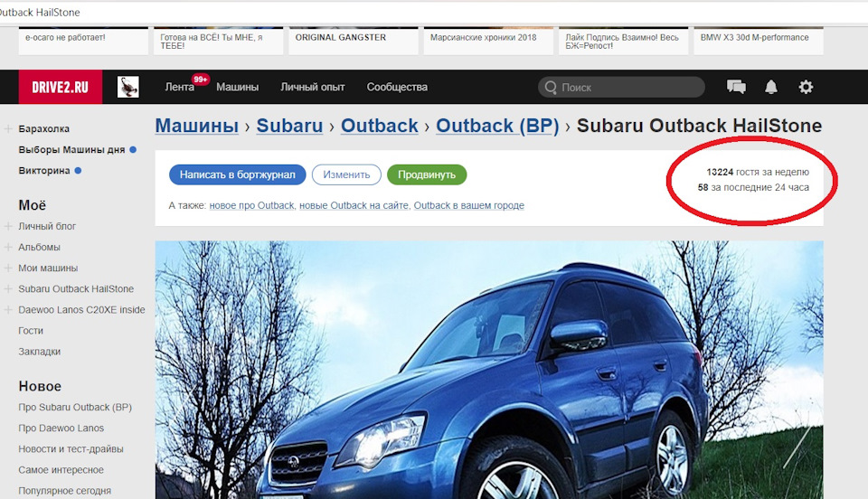Open Daewoo Lanos C20XE inside link
This screenshot has height=499, width=868.
click(81, 310)
